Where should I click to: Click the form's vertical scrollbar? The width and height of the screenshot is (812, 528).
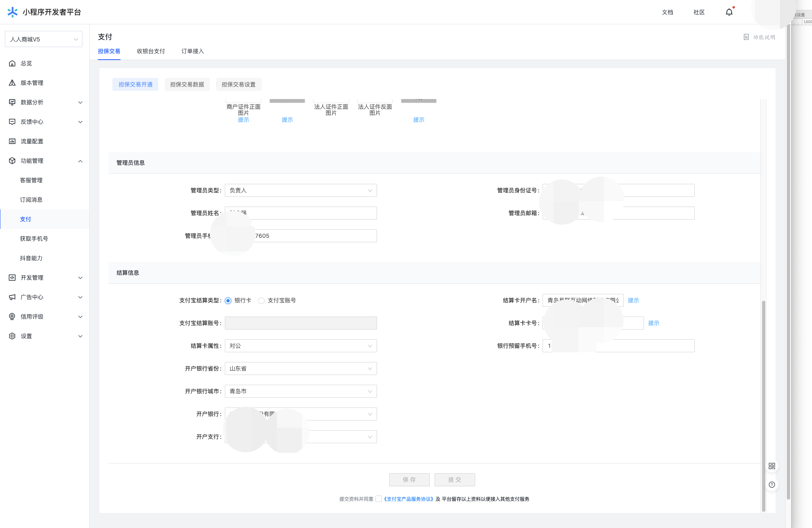763,406
